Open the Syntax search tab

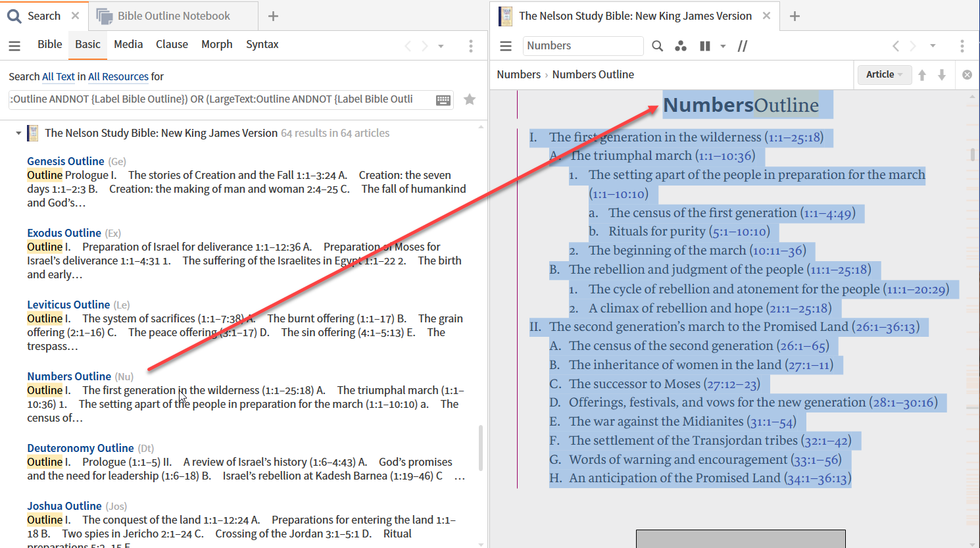(262, 44)
